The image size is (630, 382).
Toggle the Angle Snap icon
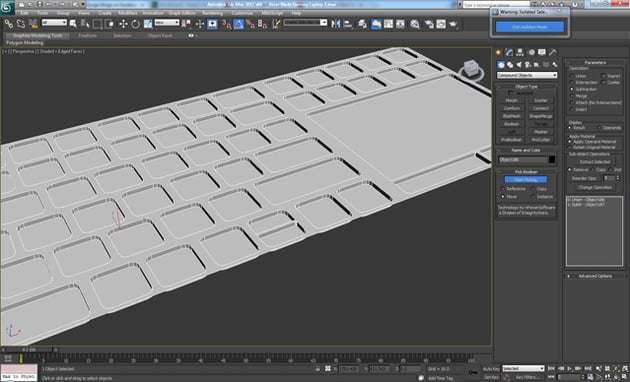pos(239,25)
